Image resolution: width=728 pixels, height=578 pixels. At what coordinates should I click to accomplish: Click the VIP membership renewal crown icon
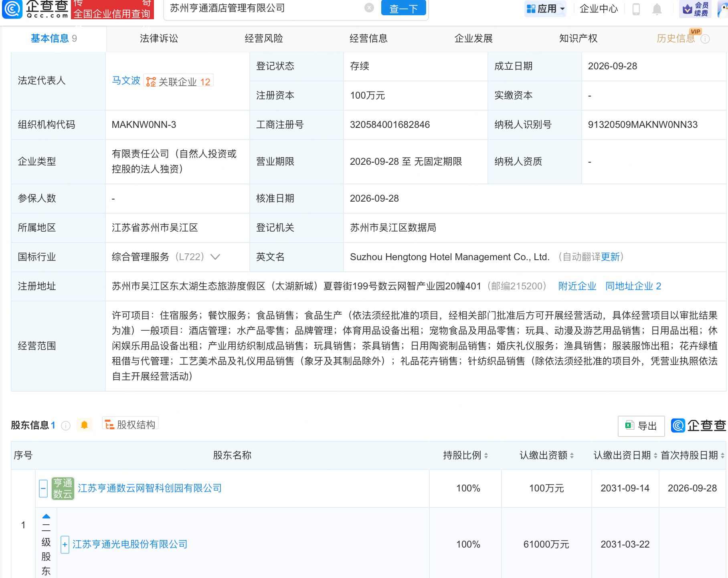tap(696, 9)
